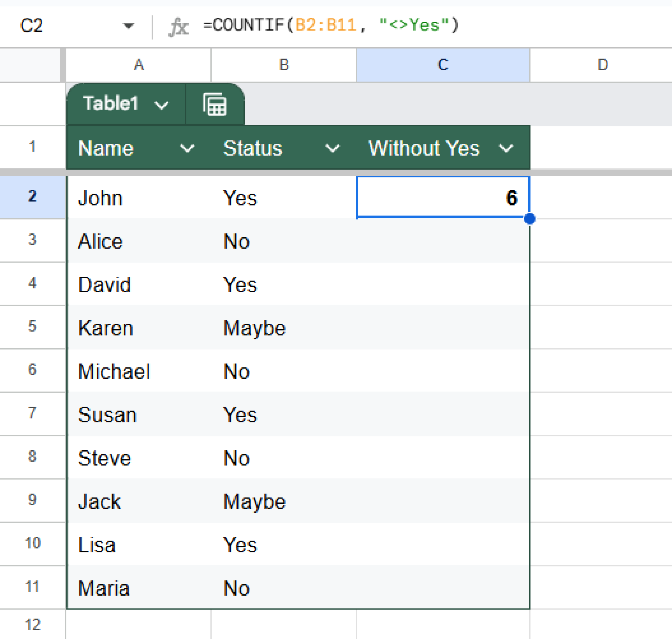The width and height of the screenshot is (672, 639).
Task: Select column C header
Action: [x=443, y=65]
